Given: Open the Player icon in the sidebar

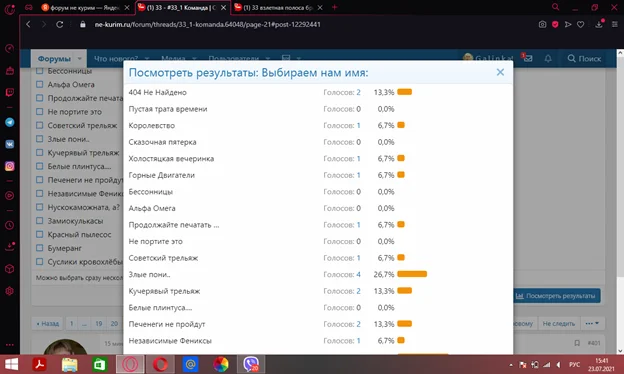Looking at the screenshot, I should pyautogui.click(x=10, y=196).
